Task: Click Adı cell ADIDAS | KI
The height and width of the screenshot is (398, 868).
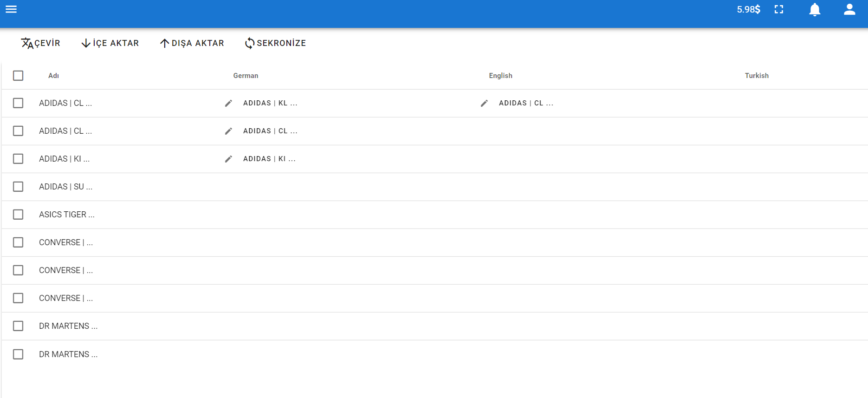Action: point(64,159)
